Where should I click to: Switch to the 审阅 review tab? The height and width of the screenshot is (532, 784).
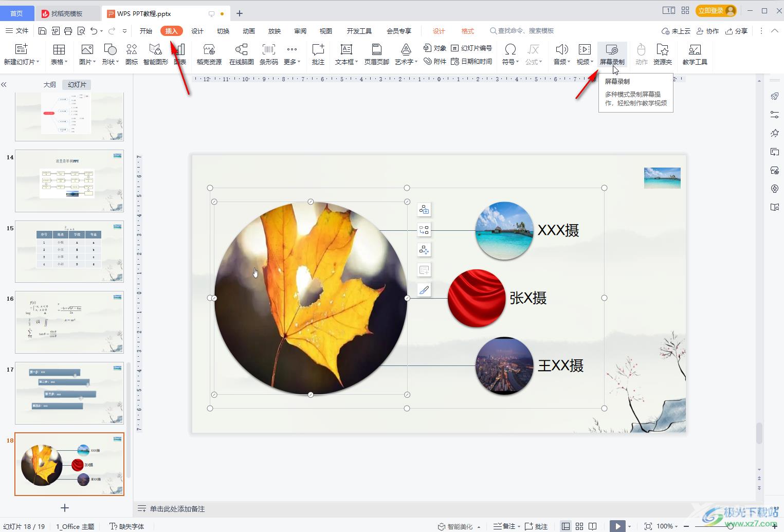pos(300,31)
